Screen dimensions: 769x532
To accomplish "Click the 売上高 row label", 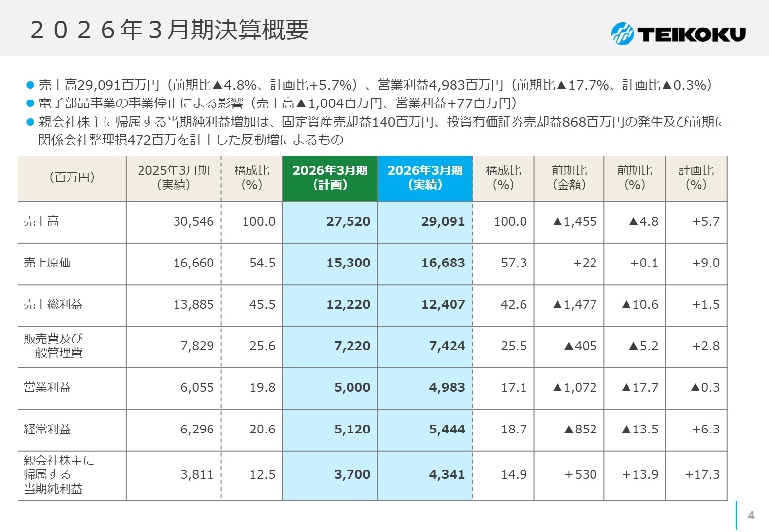I will (41, 222).
